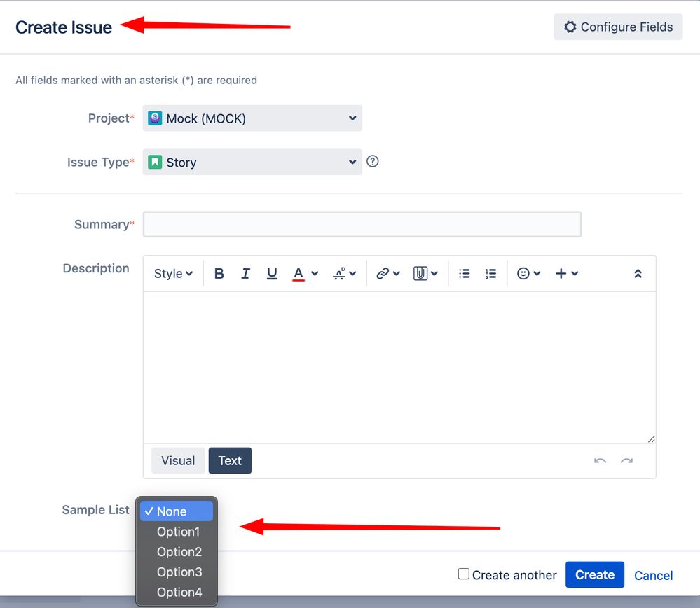
Task: Toggle underline formatting in Description toolbar
Action: (272, 273)
